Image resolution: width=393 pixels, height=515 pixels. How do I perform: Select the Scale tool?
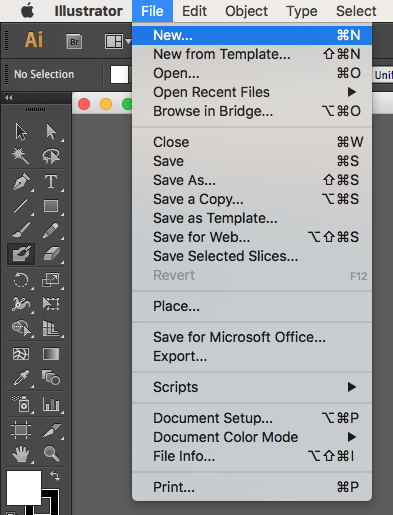(x=51, y=280)
